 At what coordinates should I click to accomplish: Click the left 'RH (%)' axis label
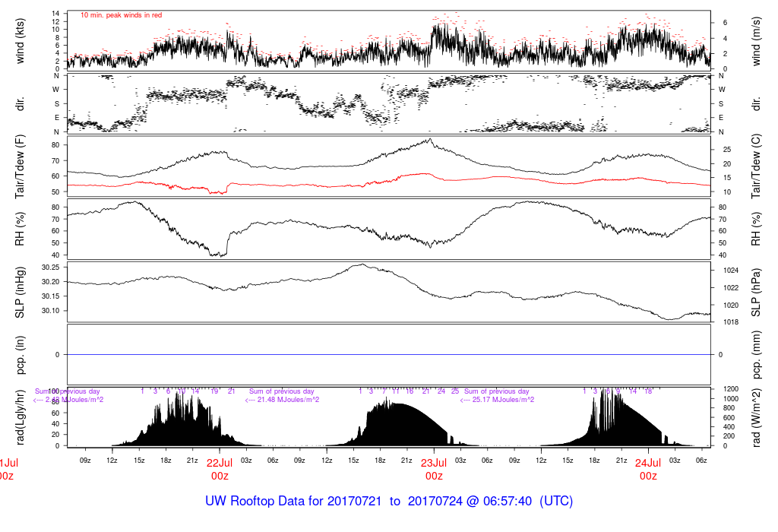click(x=20, y=229)
